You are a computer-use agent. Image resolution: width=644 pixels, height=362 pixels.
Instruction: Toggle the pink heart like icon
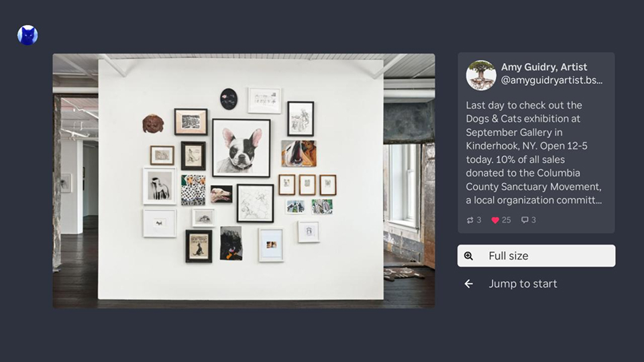tap(495, 220)
